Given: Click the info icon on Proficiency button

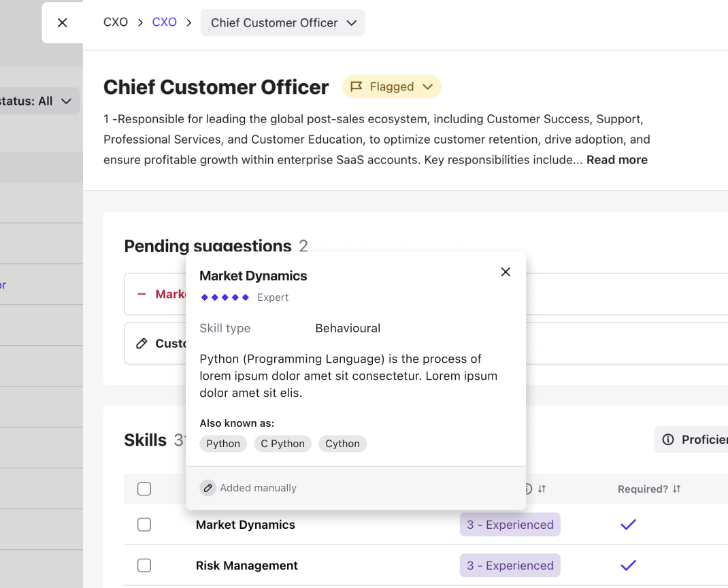Looking at the screenshot, I should coord(667,440).
